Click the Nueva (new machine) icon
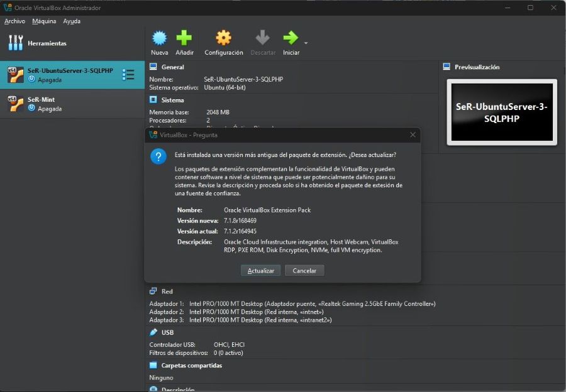 point(160,38)
